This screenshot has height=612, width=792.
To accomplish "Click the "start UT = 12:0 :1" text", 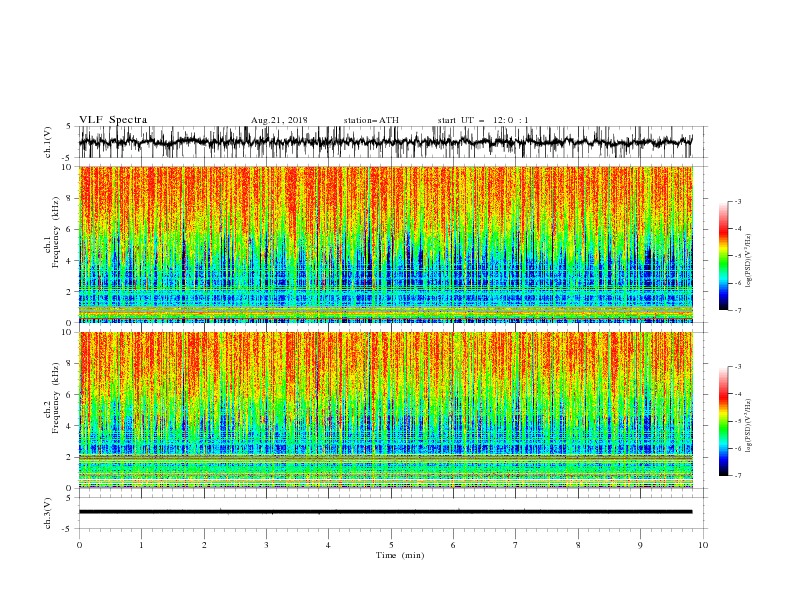I will coord(483,120).
